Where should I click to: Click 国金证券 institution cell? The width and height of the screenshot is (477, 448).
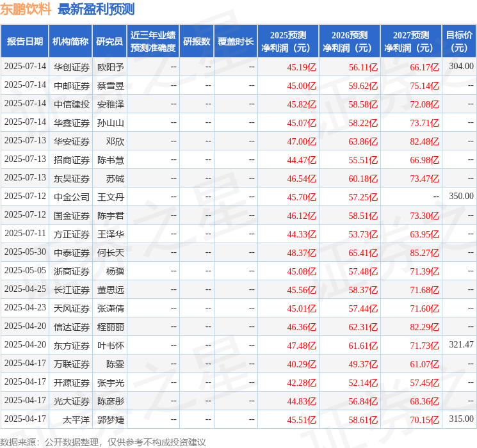(x=72, y=216)
